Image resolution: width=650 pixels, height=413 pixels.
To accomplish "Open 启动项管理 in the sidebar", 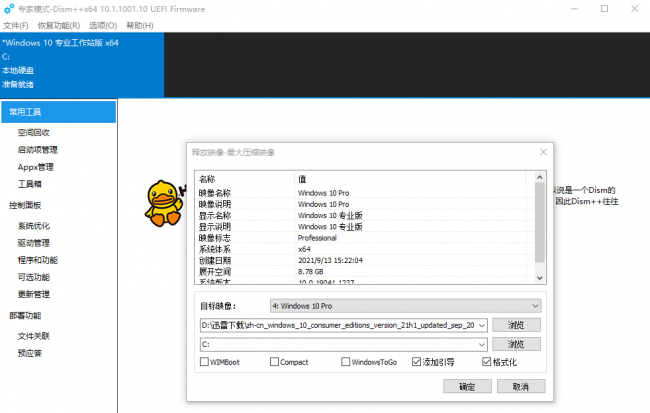I will pos(38,150).
